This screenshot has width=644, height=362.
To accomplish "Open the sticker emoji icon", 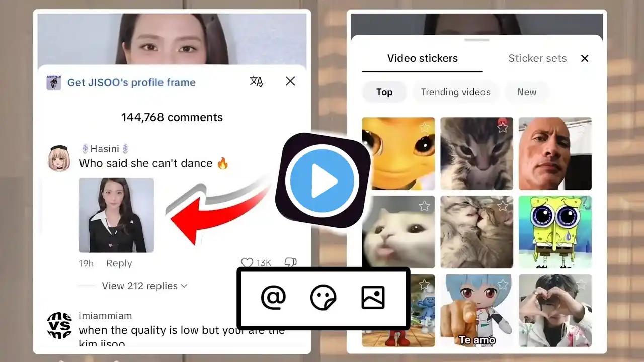I will (323, 298).
